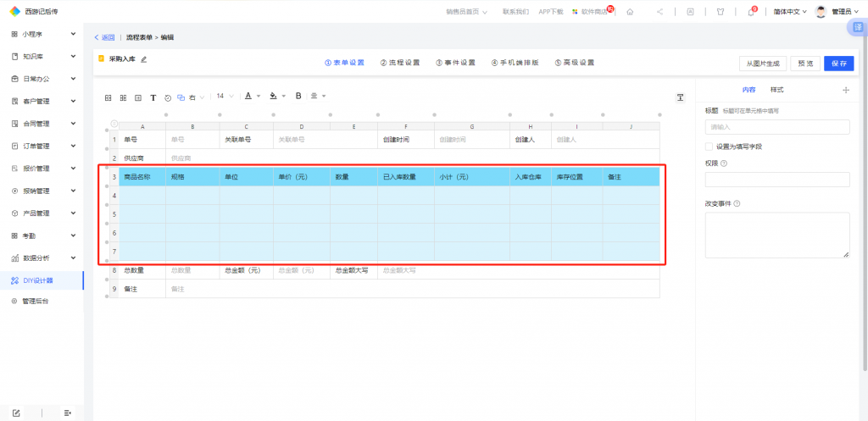Click the 软件商店 app store icon
Viewport: 868px width, 421px height.
[x=576, y=12]
